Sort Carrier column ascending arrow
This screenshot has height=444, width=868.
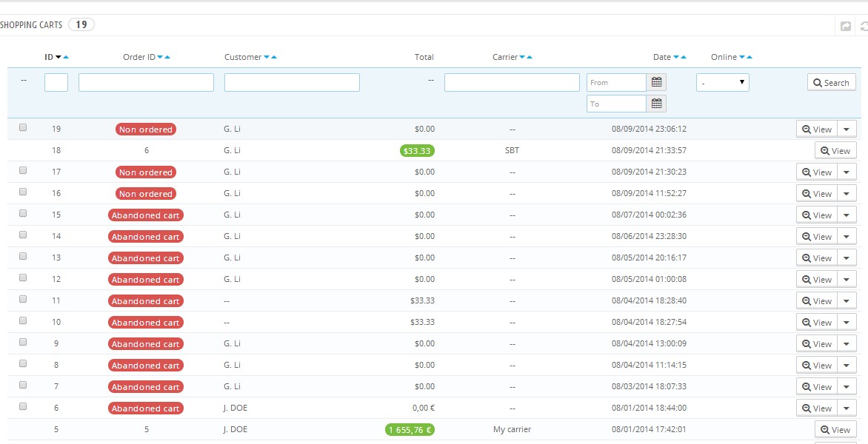[x=530, y=57]
